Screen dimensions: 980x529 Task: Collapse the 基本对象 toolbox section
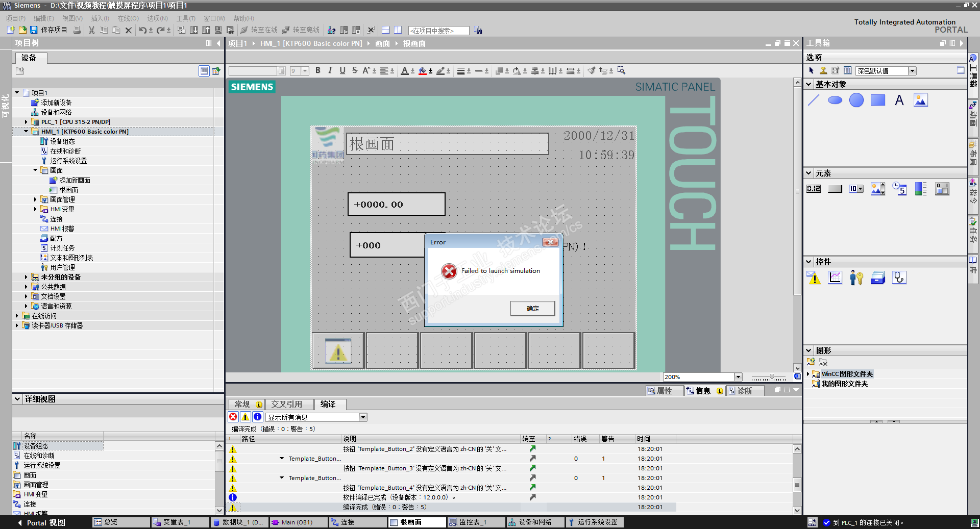coord(809,84)
